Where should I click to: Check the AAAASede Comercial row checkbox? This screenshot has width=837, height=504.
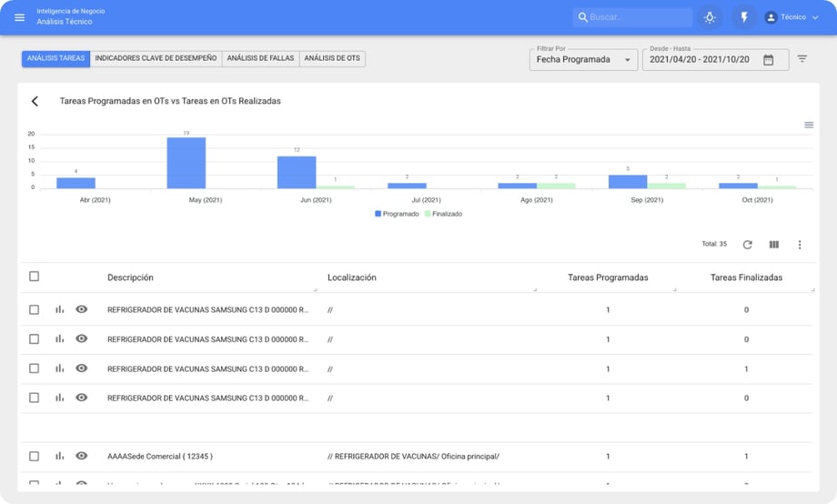pos(35,456)
